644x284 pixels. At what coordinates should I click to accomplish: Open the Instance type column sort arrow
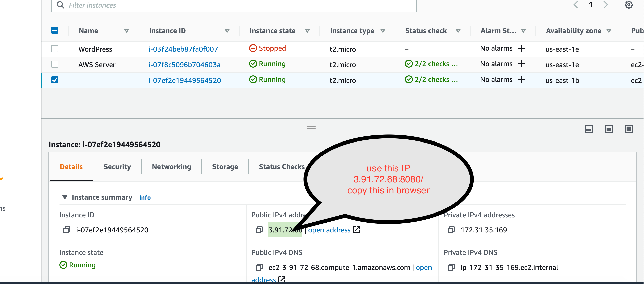coord(383,31)
